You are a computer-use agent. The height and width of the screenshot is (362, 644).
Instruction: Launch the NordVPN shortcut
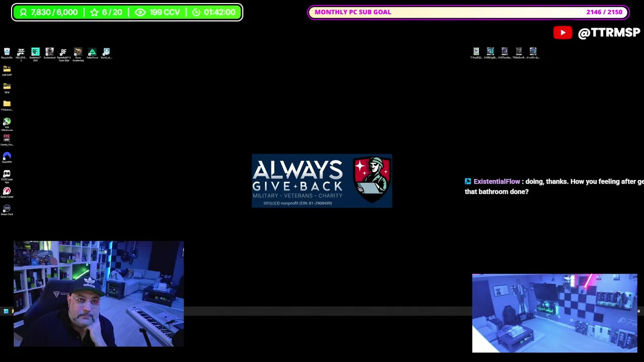point(7,158)
